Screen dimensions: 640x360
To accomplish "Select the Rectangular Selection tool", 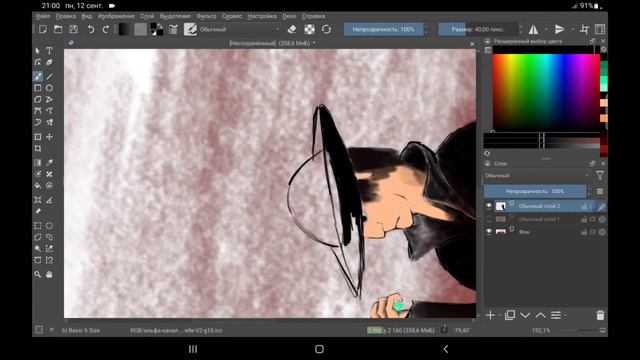I will point(38,225).
